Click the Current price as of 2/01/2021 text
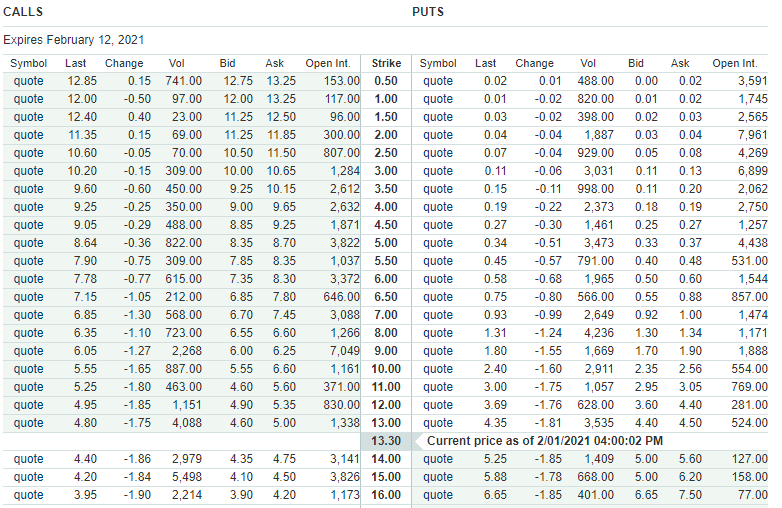 (x=545, y=441)
